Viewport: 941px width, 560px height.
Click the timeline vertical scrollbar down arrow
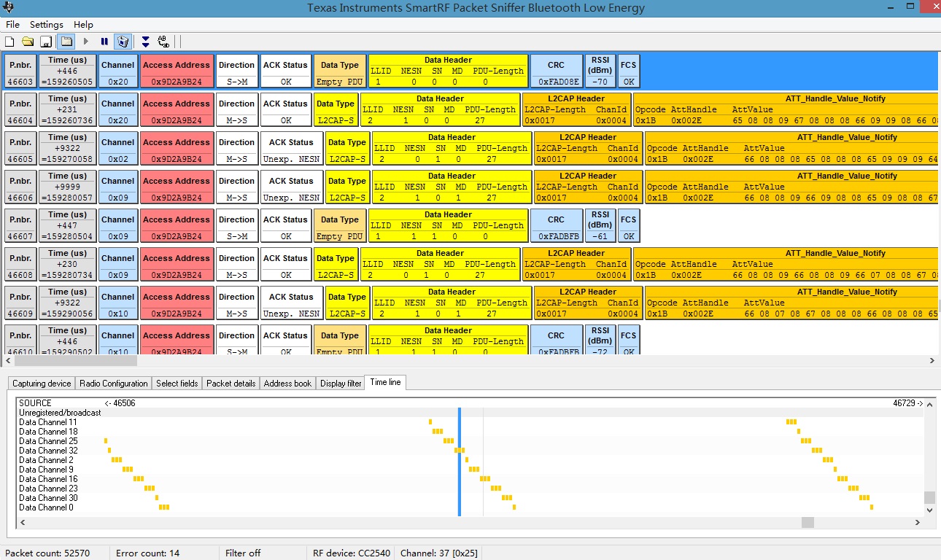tap(929, 511)
